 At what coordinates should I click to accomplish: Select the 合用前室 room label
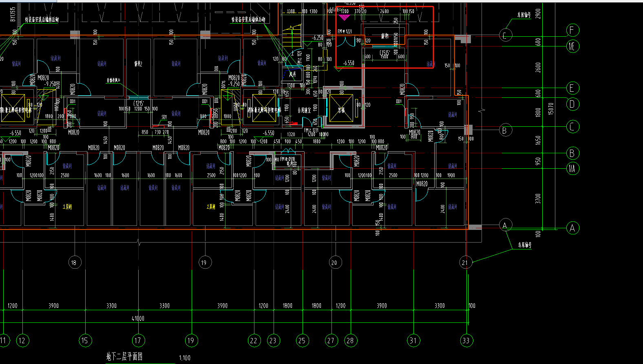[x=304, y=110]
